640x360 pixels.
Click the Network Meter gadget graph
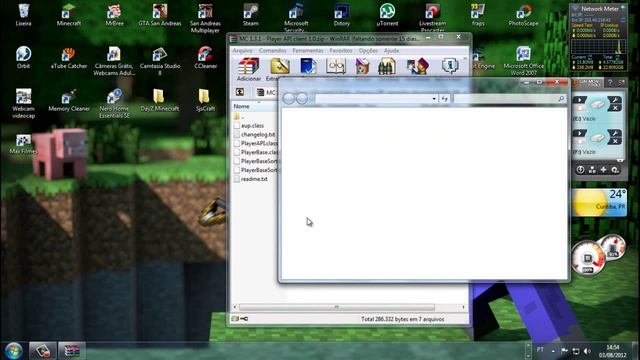click(598, 46)
